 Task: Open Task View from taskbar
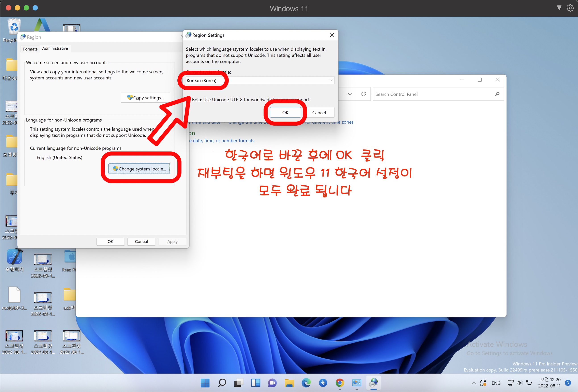pos(238,383)
